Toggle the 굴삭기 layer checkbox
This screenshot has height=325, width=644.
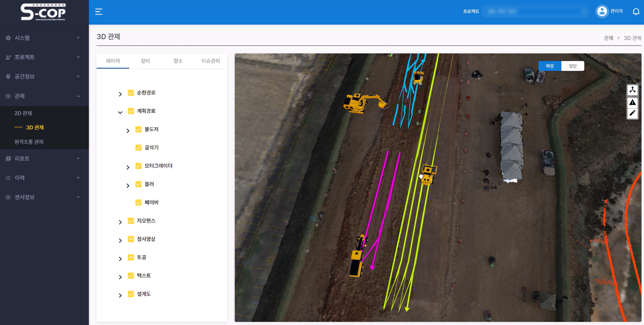[139, 148]
